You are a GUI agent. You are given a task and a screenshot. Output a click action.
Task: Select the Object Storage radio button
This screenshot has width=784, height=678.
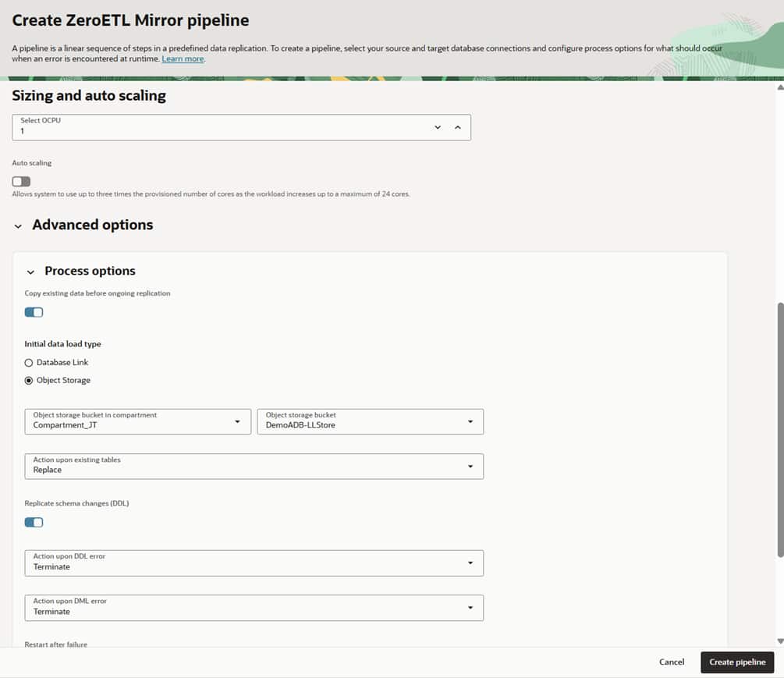click(29, 381)
